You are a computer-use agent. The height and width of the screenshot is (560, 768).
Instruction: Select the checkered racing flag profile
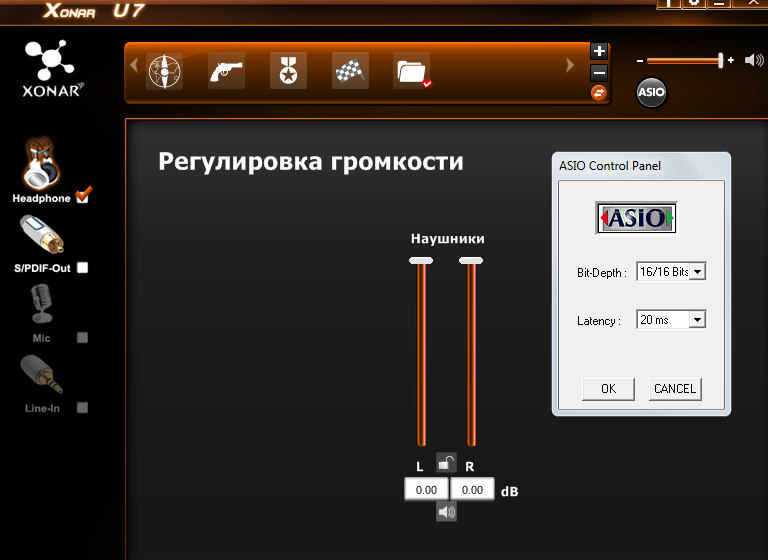[350, 71]
